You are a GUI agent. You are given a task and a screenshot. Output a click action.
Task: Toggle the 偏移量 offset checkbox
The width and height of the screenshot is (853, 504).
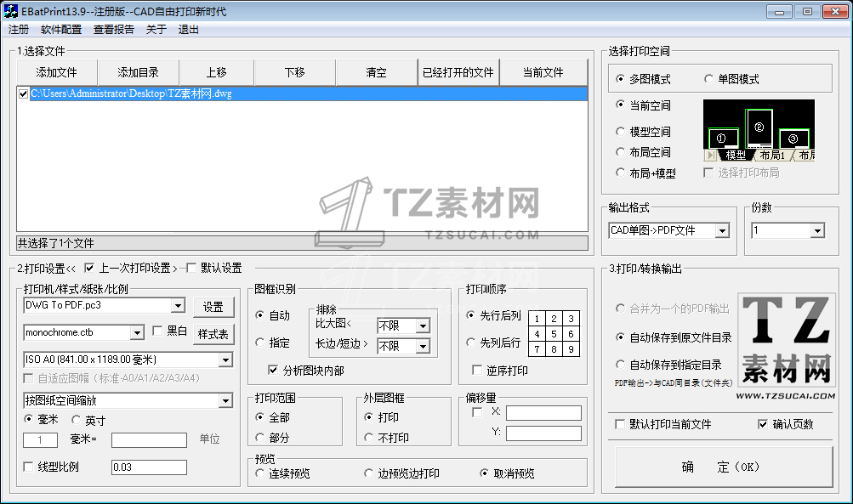[x=477, y=412]
